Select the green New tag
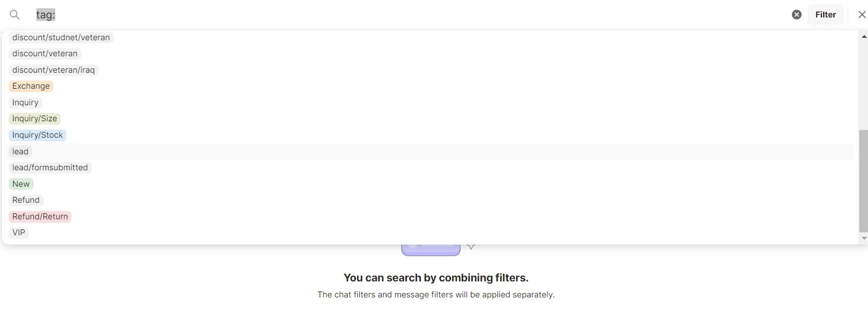 point(21,184)
